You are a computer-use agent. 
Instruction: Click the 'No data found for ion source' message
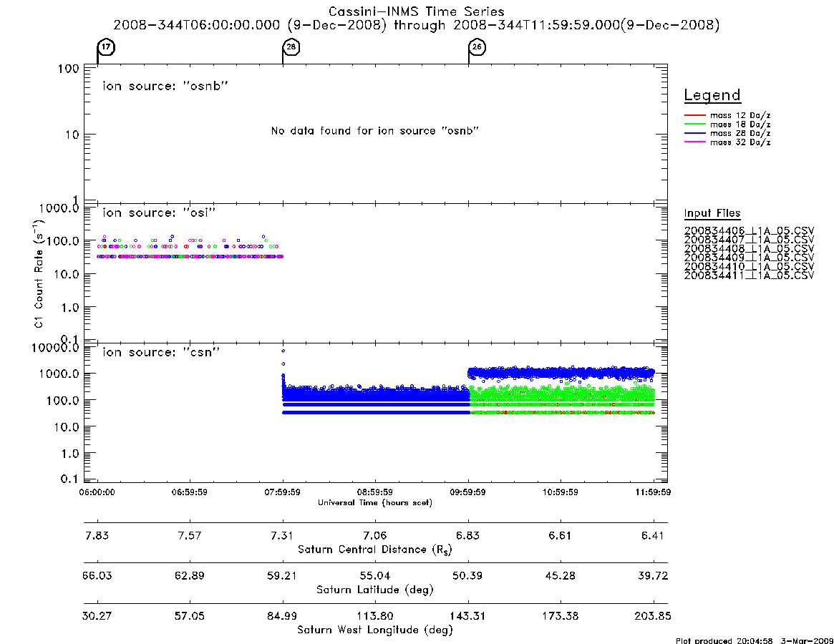point(375,131)
